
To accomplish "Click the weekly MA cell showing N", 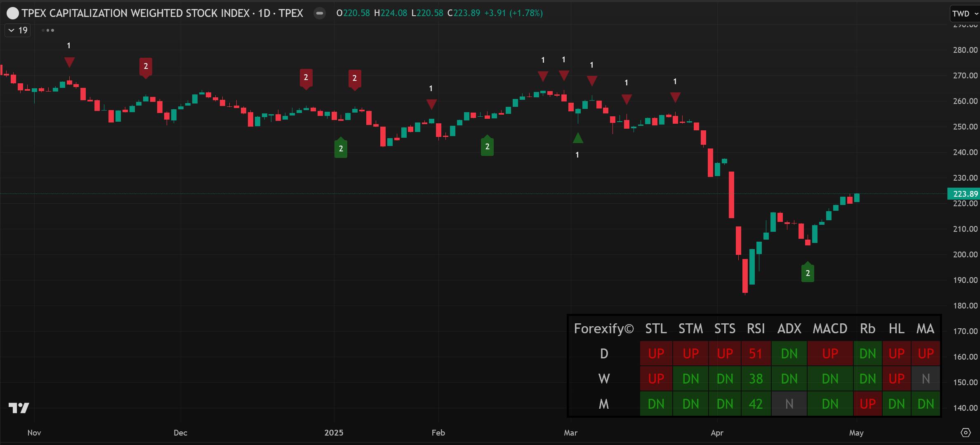I will click(925, 379).
